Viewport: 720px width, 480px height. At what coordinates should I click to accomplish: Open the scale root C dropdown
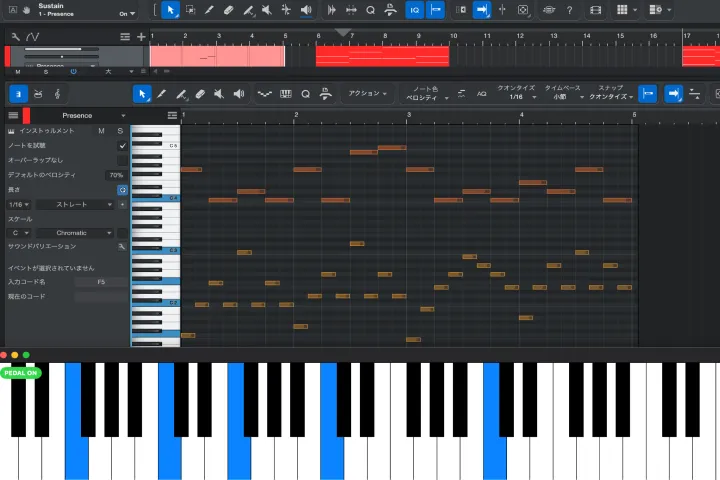coord(19,233)
